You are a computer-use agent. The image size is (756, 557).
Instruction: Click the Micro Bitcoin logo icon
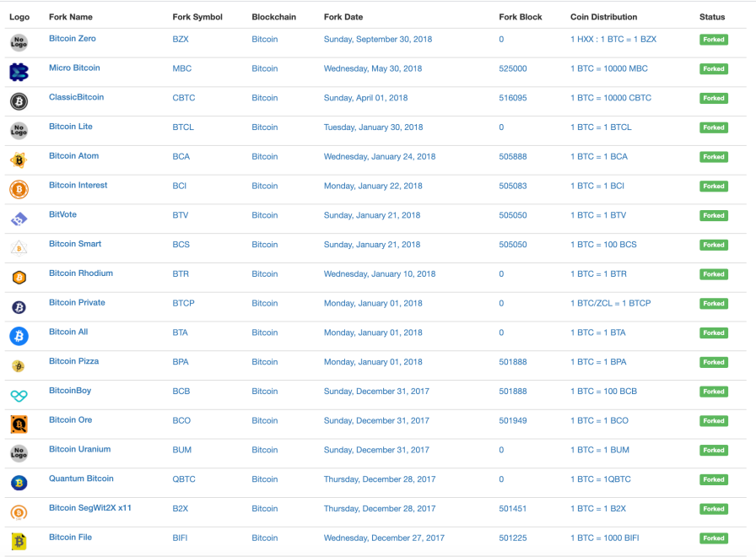tap(19, 73)
